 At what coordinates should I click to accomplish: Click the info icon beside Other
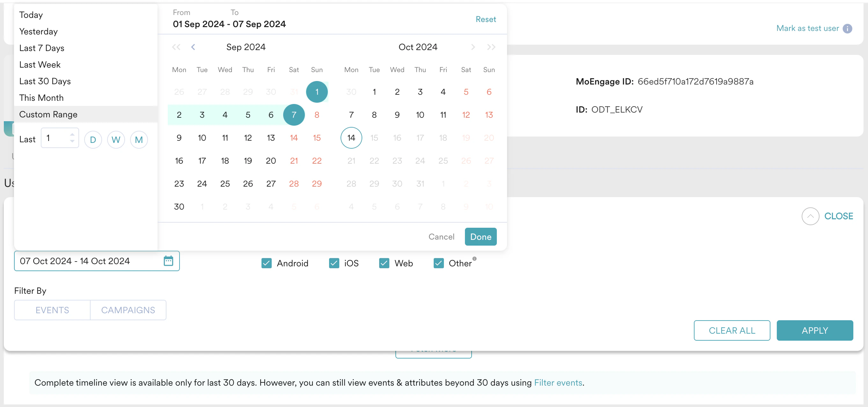[x=474, y=258]
